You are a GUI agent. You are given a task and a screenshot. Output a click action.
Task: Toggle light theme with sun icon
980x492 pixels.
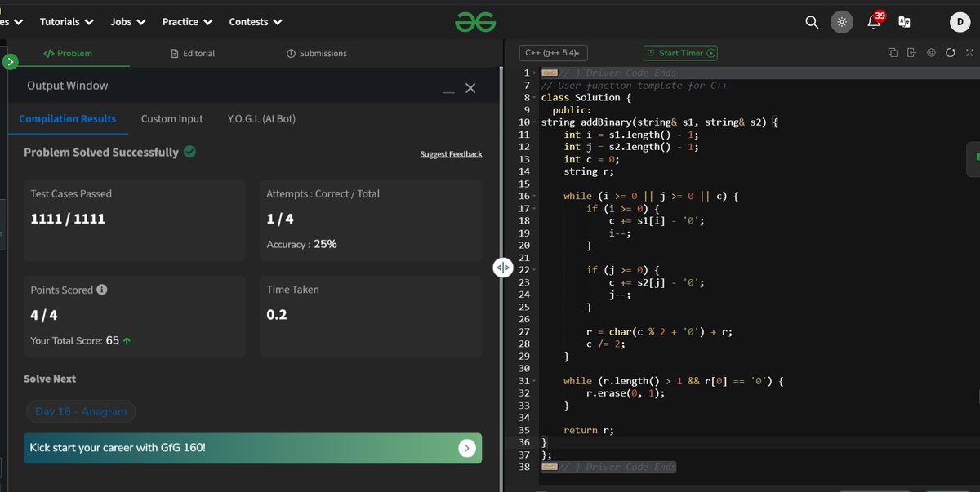(x=842, y=22)
